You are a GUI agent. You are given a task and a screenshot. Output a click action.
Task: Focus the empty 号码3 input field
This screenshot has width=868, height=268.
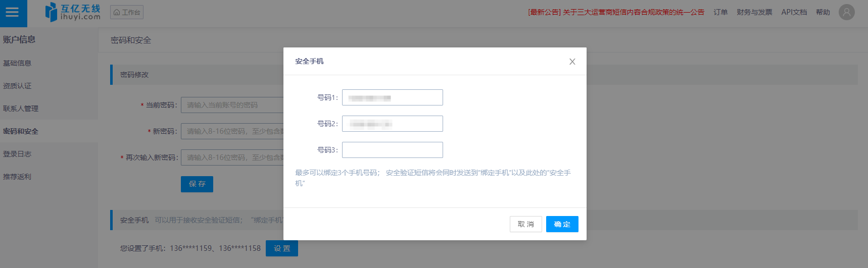[392, 150]
